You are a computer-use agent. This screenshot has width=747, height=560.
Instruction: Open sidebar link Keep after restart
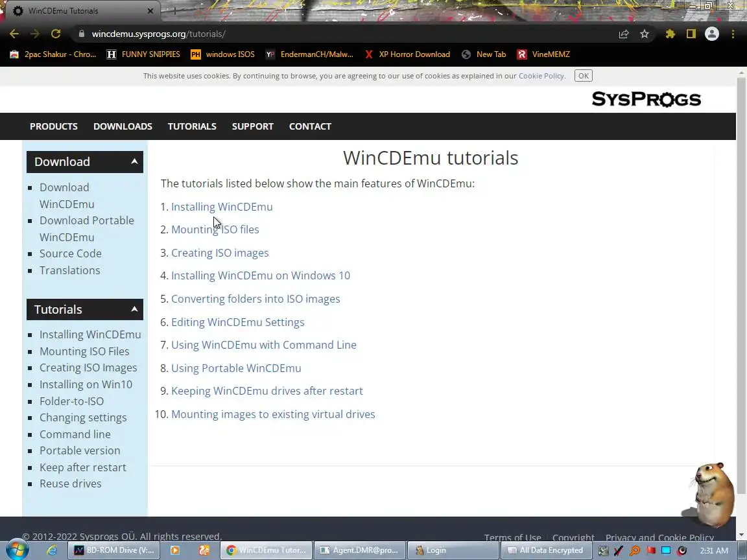pyautogui.click(x=83, y=467)
